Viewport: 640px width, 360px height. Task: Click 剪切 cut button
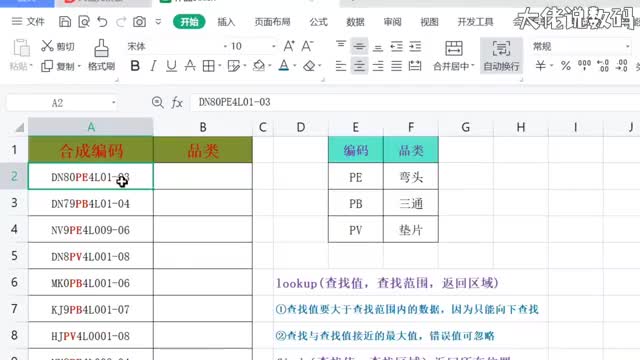[x=58, y=46]
